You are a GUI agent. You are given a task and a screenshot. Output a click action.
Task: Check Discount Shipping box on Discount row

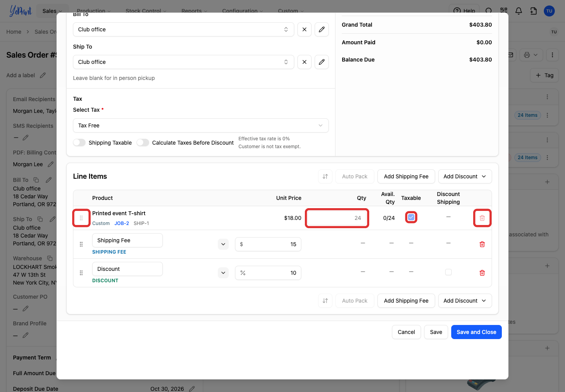tap(448, 272)
